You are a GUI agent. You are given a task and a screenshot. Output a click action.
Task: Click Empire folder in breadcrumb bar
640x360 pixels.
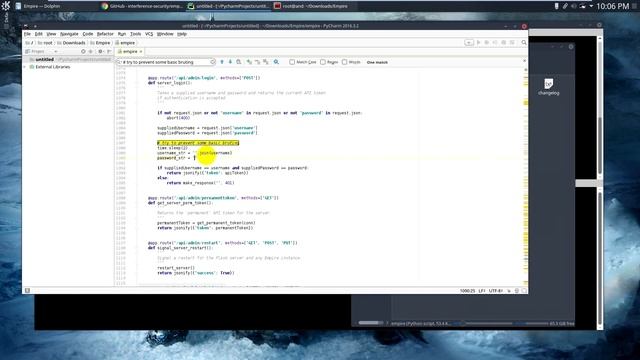[x=100, y=42]
